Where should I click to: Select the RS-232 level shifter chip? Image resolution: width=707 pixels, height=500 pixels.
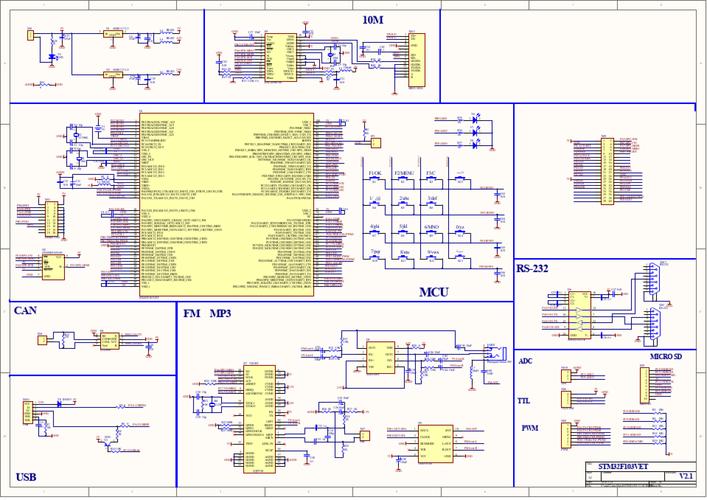[x=579, y=315]
